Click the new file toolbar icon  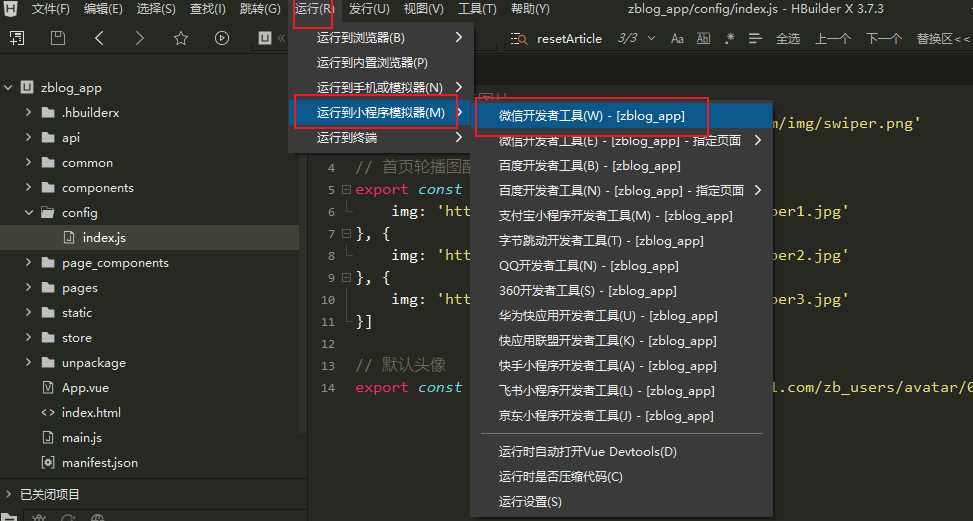[x=17, y=38]
